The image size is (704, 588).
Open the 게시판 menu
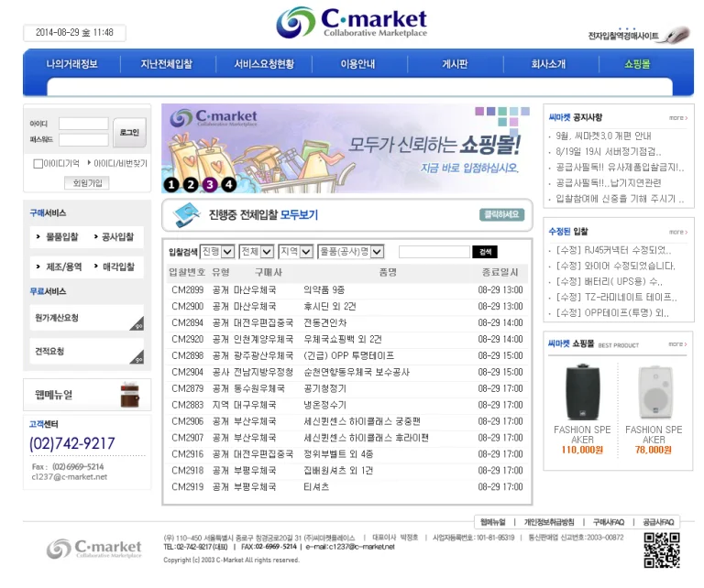[455, 64]
